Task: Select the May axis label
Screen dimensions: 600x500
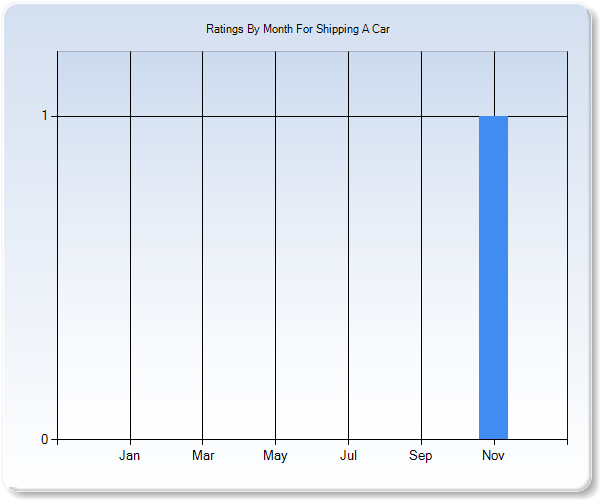Action: coord(275,456)
